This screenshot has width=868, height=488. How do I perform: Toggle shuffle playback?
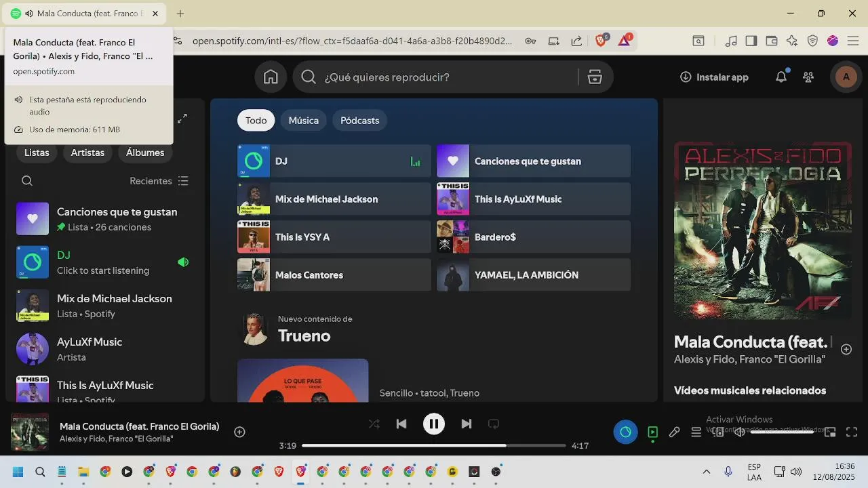point(374,424)
